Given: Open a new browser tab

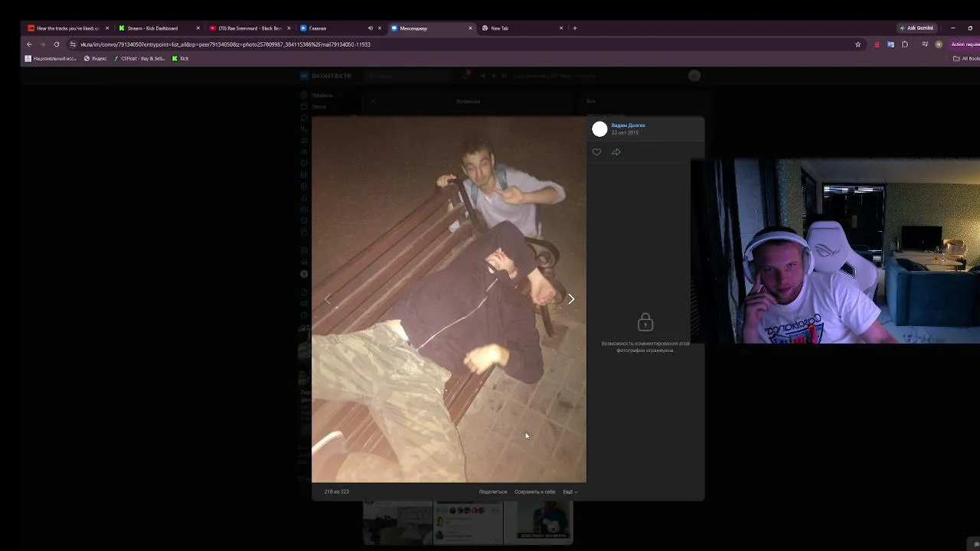Looking at the screenshot, I should coord(575,28).
